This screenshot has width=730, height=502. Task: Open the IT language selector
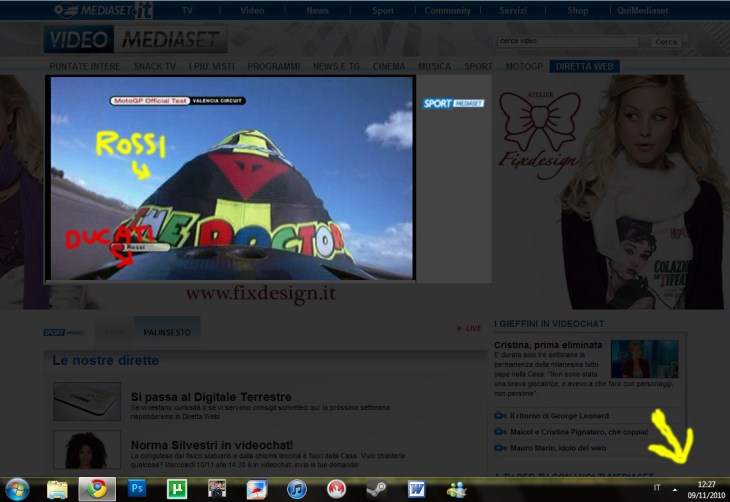[657, 488]
